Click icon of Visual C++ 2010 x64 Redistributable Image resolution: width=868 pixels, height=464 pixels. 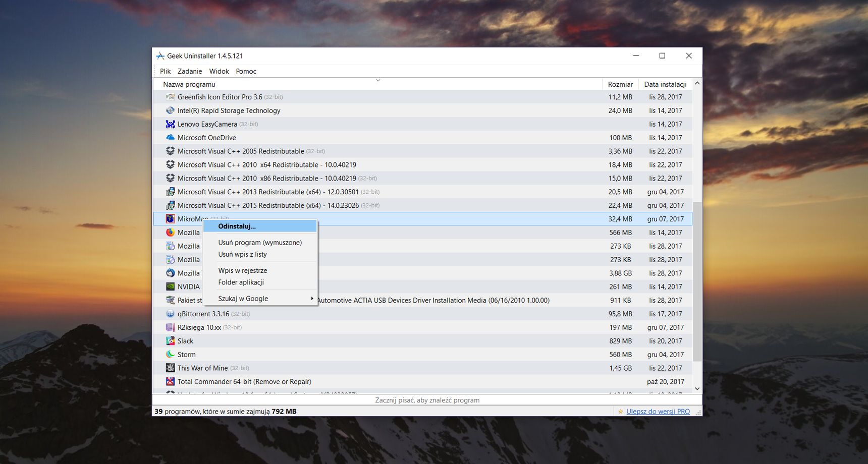coord(170,165)
